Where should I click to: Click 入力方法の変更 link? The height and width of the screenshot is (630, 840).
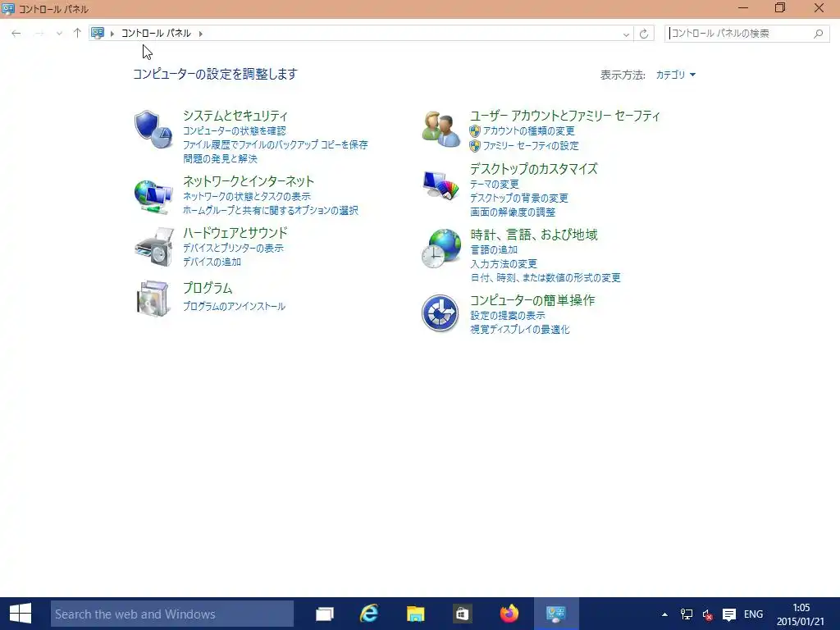504,264
